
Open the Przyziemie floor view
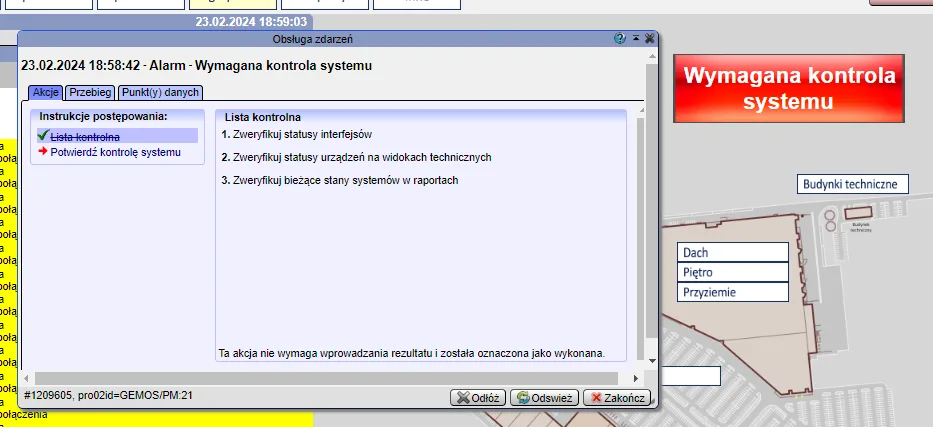(x=732, y=292)
